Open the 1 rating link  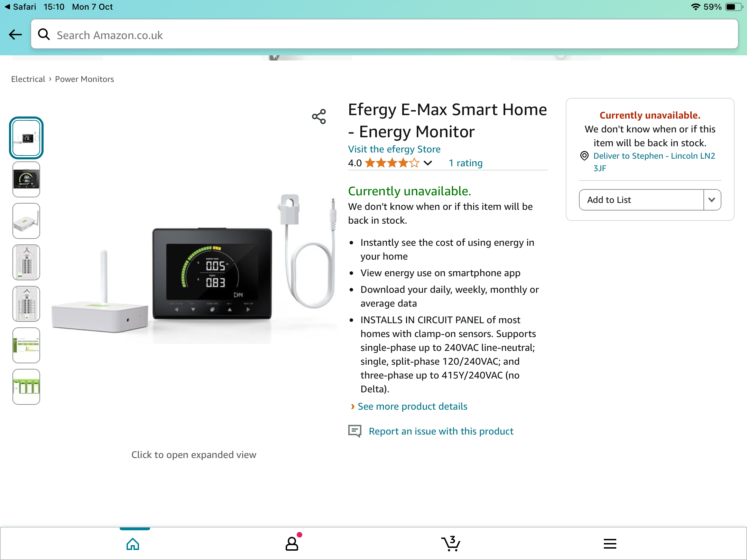[465, 163]
